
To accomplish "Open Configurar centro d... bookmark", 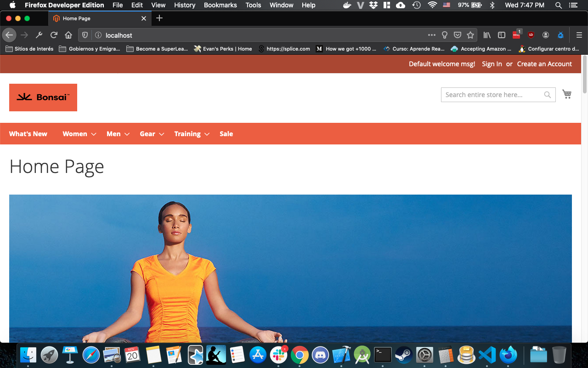I will point(549,49).
